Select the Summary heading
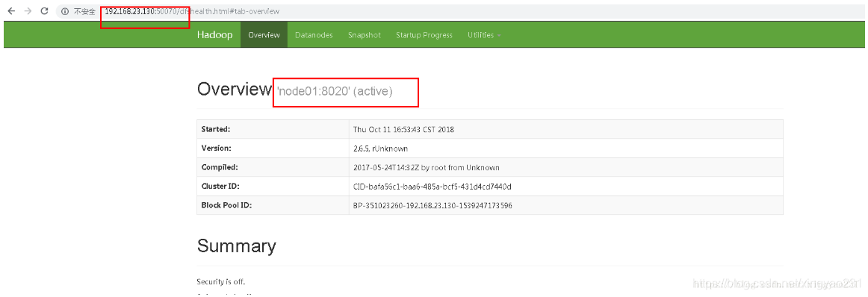The image size is (868, 297). point(236,246)
